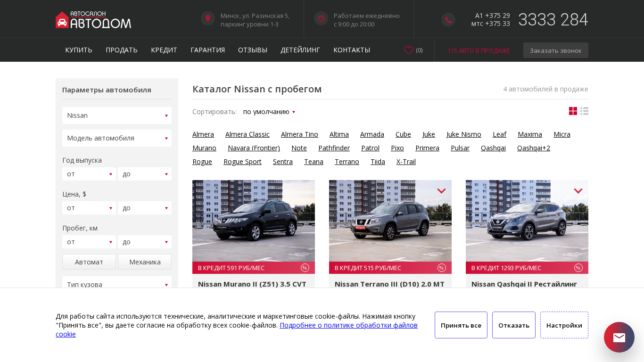The image size is (644, 362).
Task: Open favorites heart icon
Action: point(409,50)
